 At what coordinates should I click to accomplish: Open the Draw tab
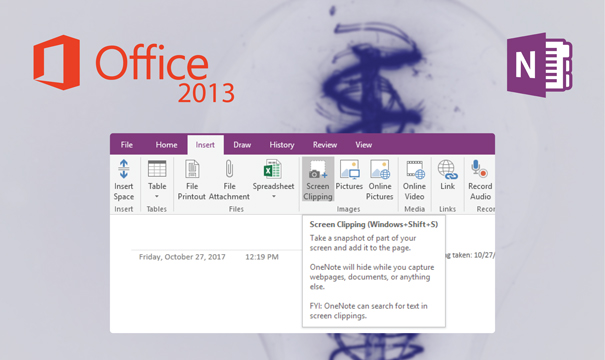pos(242,145)
